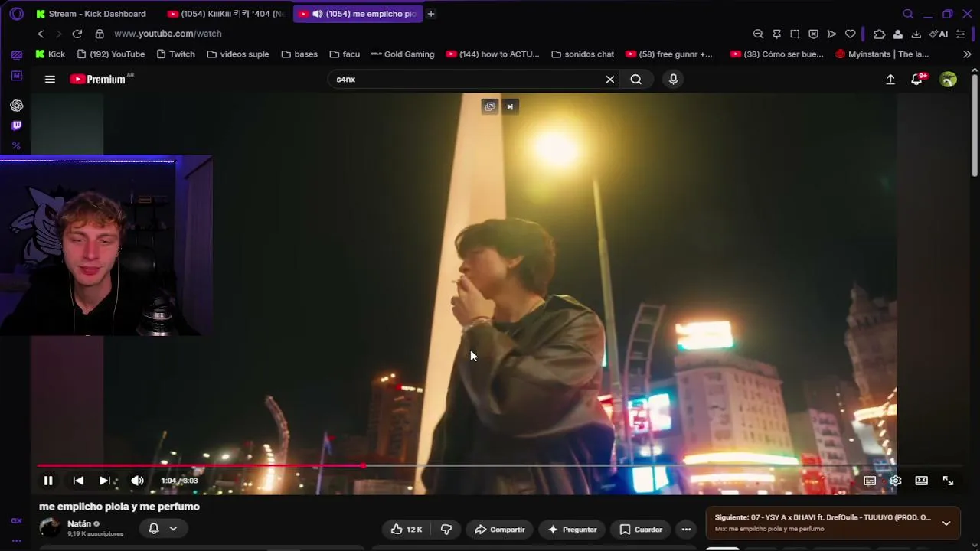980x551 pixels.
Task: Open the Gold Gaming bookmark
Action: pos(402,54)
